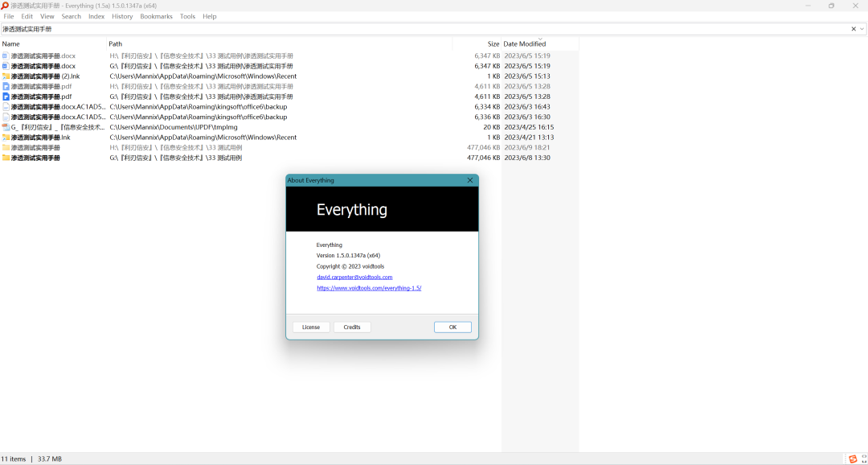
Task: Click the folder icon modified 2023/6/8 13:30
Action: (6, 158)
